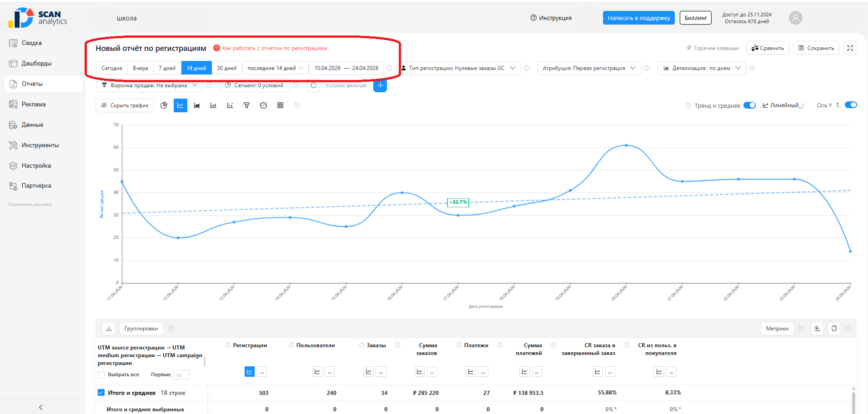This screenshot has height=414, width=868.
Task: Open Как работать с отчетом link
Action: pyautogui.click(x=275, y=48)
